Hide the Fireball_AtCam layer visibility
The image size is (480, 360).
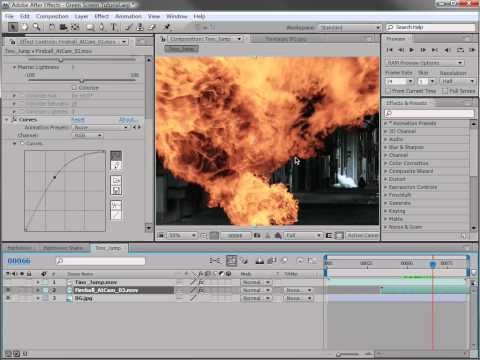coord(8,290)
